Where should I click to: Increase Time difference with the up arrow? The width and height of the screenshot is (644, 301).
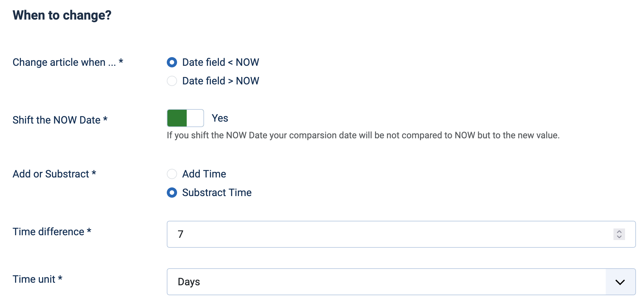[x=619, y=231]
